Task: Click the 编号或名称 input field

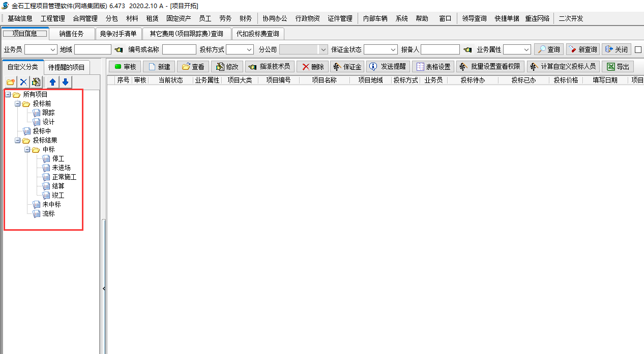Action: [179, 49]
